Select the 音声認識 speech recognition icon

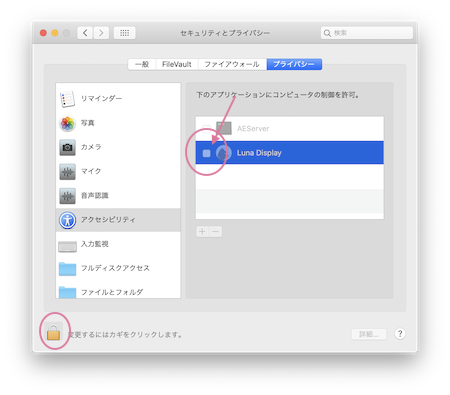67,196
